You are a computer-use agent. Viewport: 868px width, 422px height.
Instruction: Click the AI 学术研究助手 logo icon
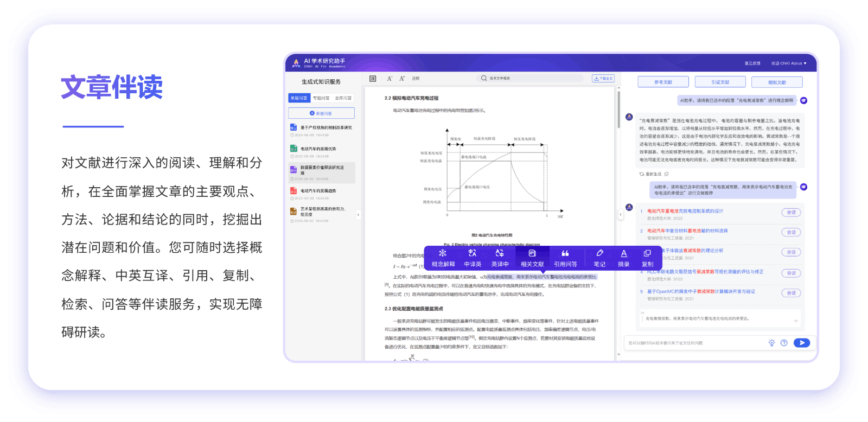[296, 63]
